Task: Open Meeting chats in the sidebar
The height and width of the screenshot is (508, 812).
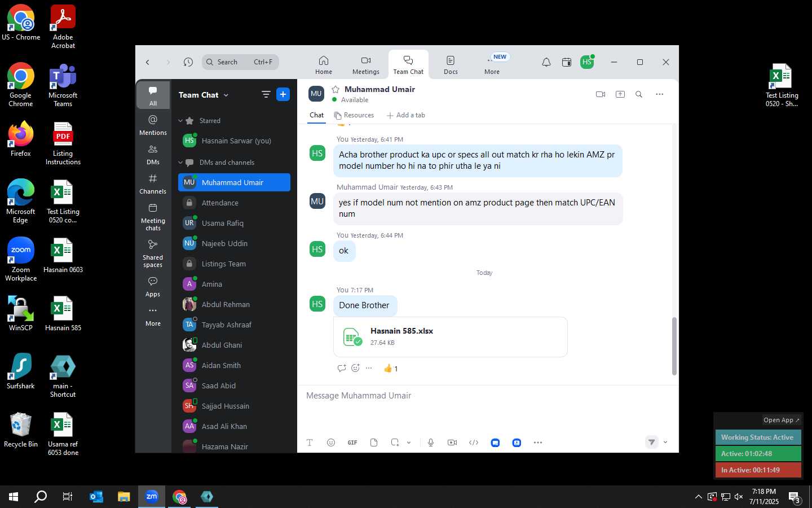Action: pos(153,217)
